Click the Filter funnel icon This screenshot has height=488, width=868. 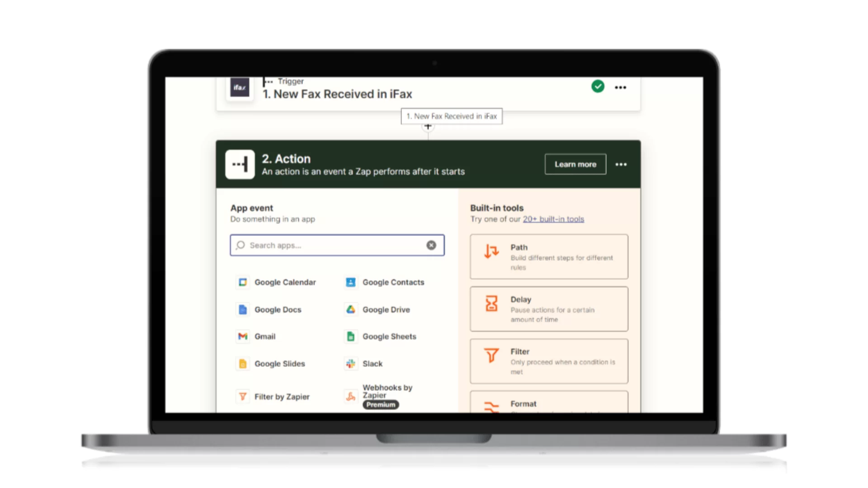point(491,355)
